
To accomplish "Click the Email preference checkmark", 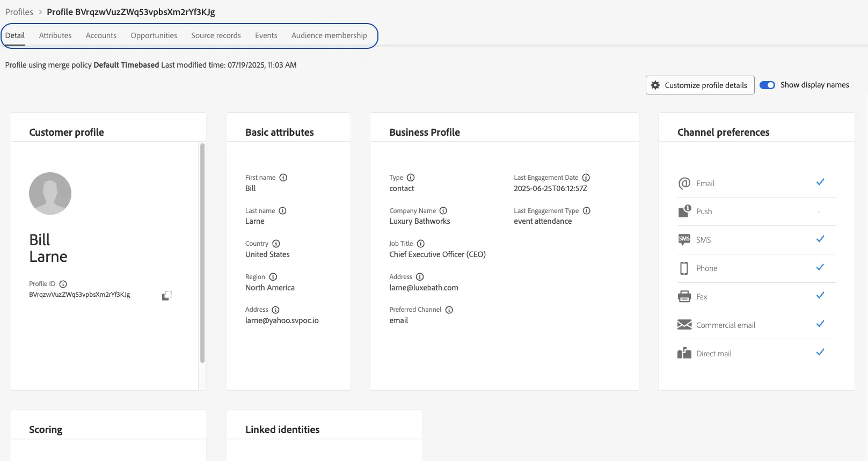I will tap(820, 182).
